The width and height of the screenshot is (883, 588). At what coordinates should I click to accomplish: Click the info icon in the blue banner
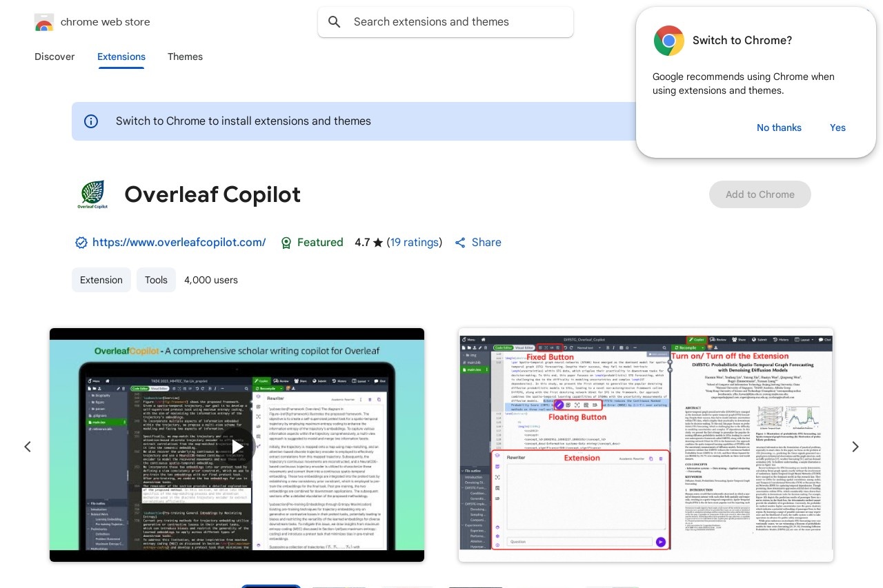coord(91,121)
